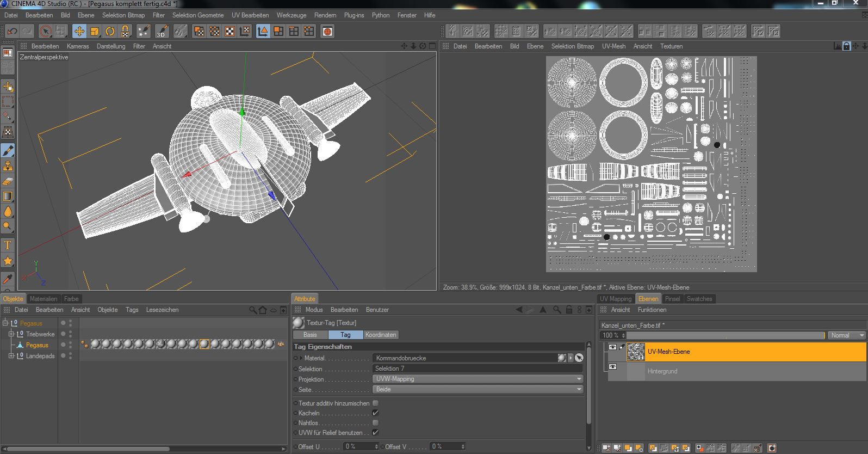Choose the Text tool in left toolbar
Image resolution: width=868 pixels, height=454 pixels.
pyautogui.click(x=8, y=245)
